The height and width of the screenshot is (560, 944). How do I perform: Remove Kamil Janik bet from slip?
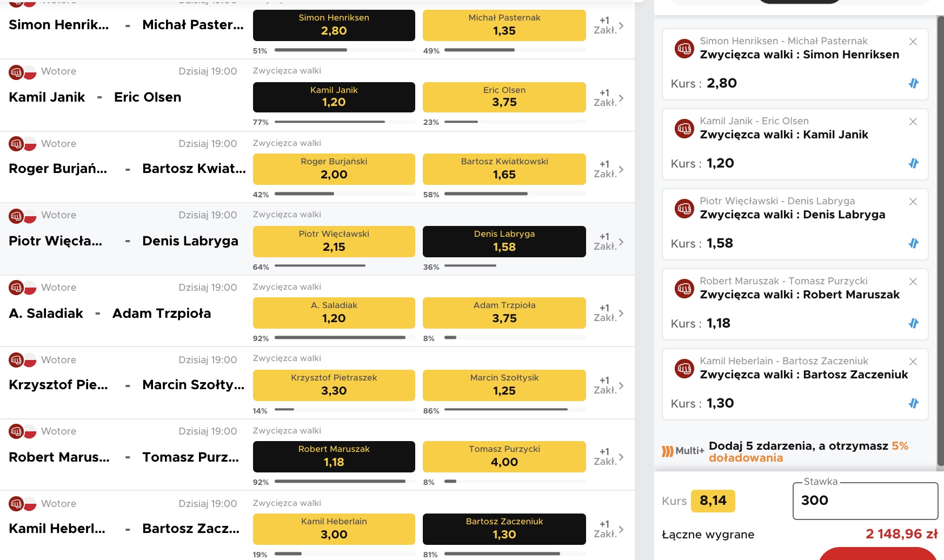tap(913, 122)
